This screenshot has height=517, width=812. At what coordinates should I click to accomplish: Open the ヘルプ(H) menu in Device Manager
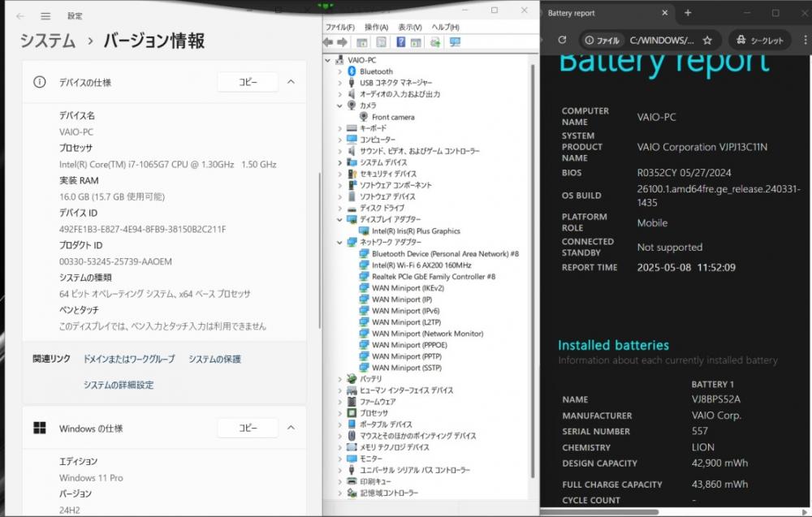[445, 27]
